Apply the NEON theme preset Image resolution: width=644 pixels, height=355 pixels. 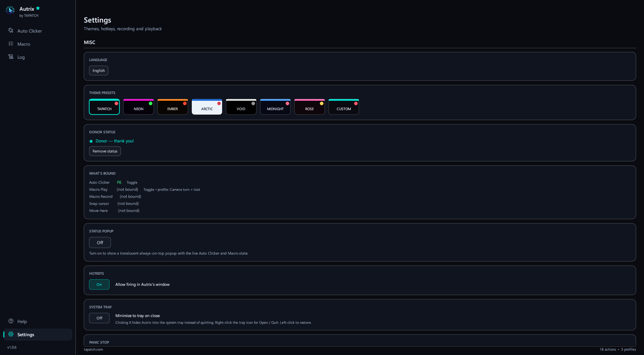tap(139, 107)
